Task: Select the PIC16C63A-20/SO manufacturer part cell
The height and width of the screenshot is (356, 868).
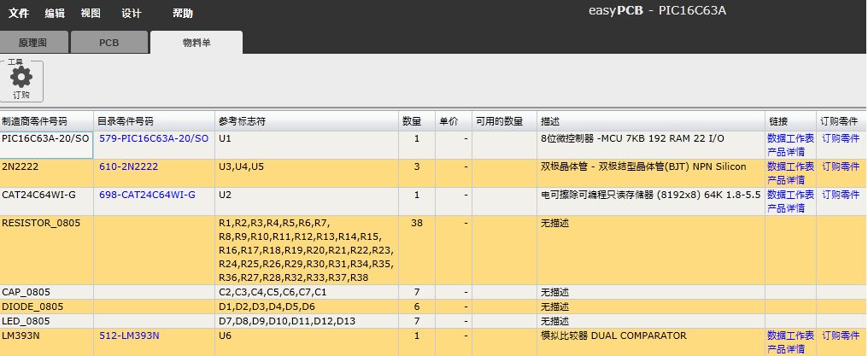Action: 46,145
